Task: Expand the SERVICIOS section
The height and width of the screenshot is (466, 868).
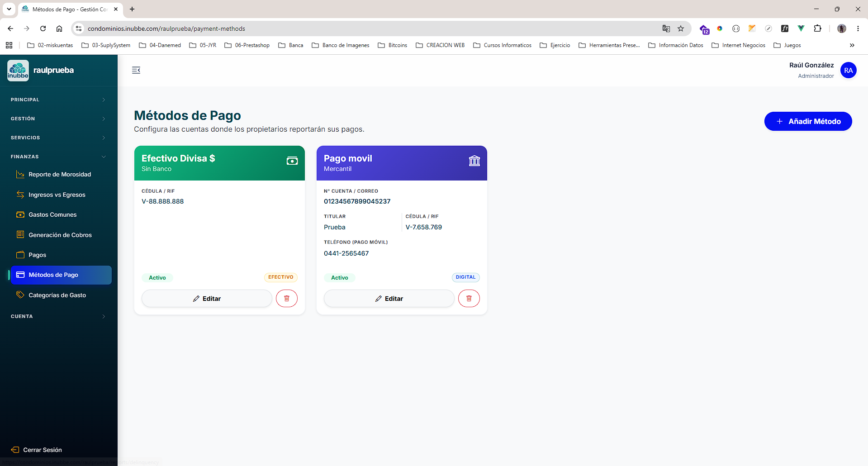Action: [x=59, y=138]
